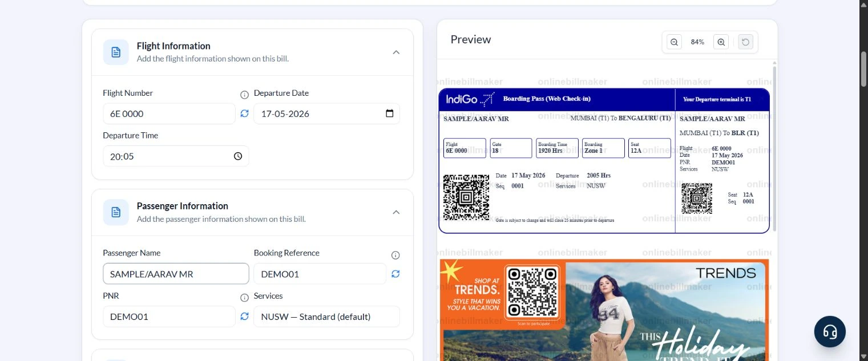Click the Flight Number input field

(169, 113)
